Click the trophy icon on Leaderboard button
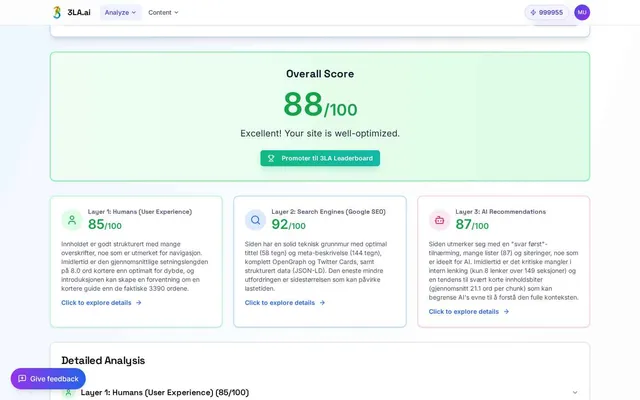This screenshot has width=640, height=400. pos(271,158)
